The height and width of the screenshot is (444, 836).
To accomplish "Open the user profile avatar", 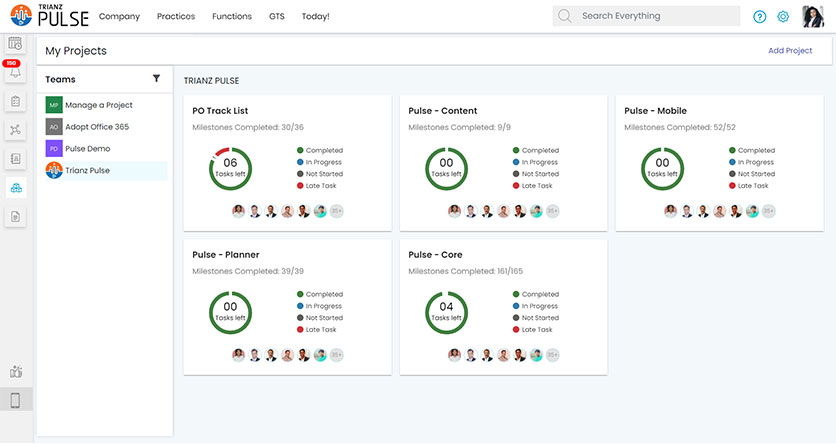I will (813, 17).
